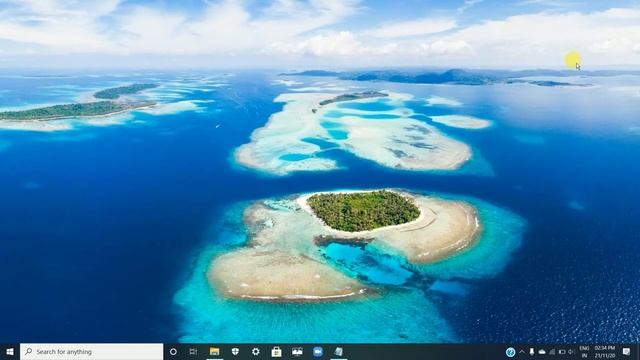Open the Action Center notifications icon
This screenshot has height=360, width=640.
click(x=627, y=352)
